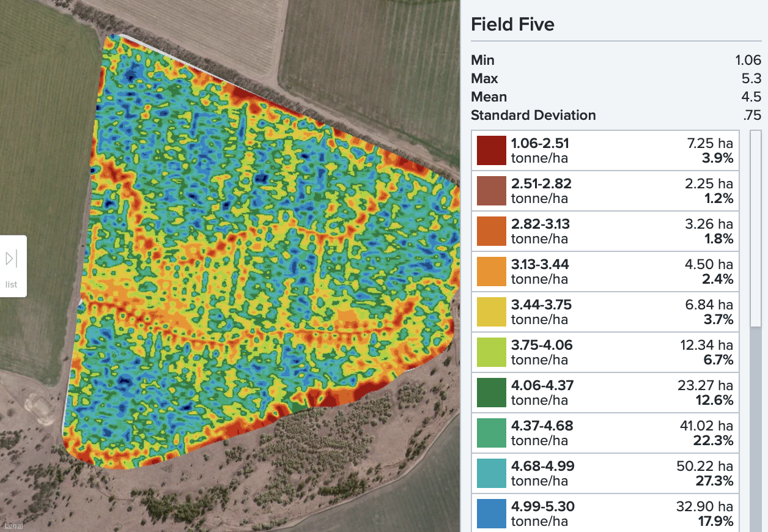Screen dimensions: 768x532
Task: Click the 'list' label under the arrow
Action: 11,284
